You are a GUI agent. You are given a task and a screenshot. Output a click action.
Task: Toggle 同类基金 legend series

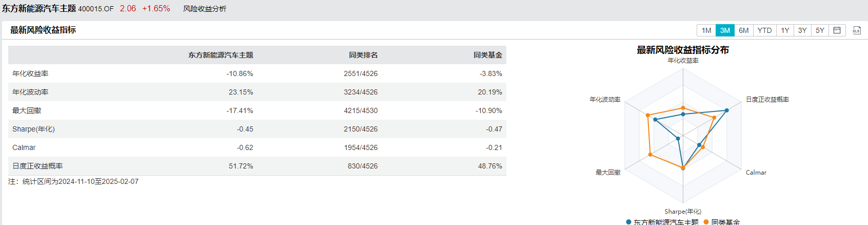coord(722,222)
